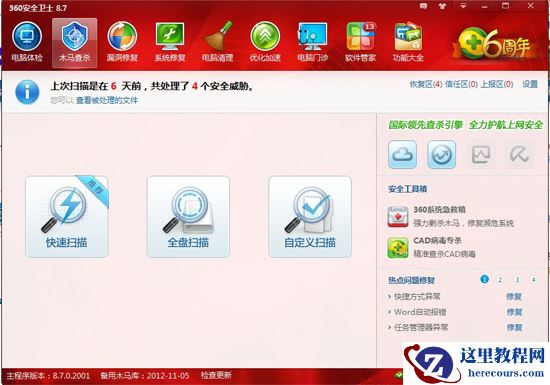
Task: Click the blue info icon
Action: (x=27, y=92)
